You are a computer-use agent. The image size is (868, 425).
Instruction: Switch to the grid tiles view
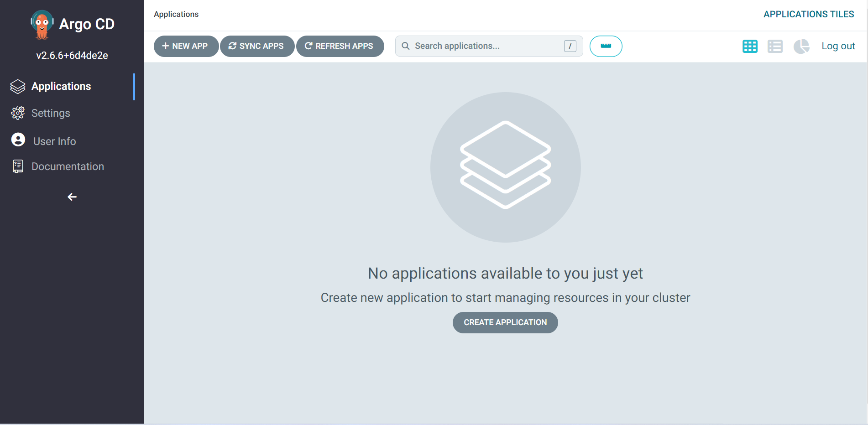coord(750,46)
